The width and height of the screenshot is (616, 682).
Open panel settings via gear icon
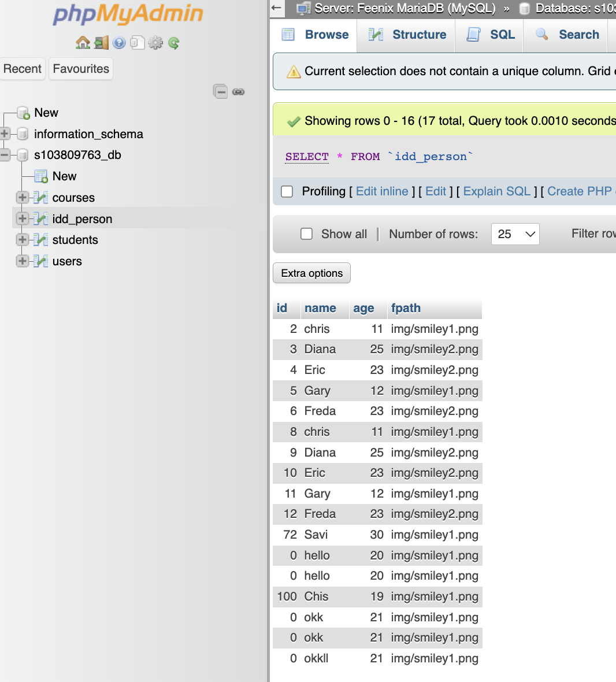point(155,43)
